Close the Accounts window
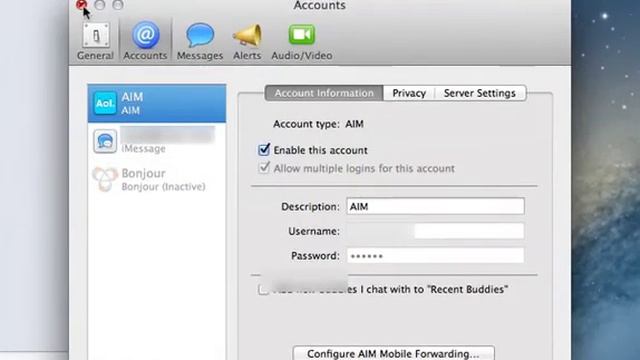Image resolution: width=640 pixels, height=360 pixels. pyautogui.click(x=81, y=4)
